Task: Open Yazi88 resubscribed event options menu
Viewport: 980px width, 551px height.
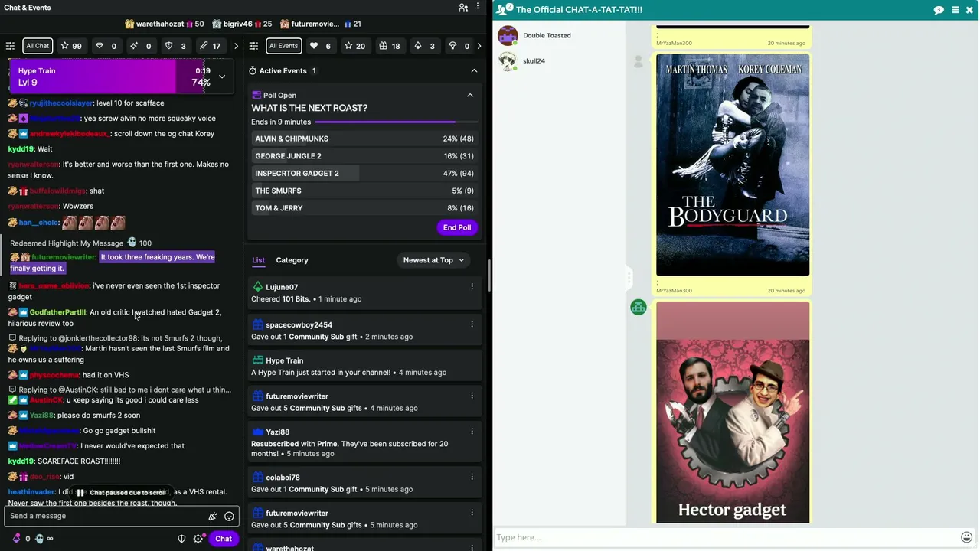Action: click(472, 432)
